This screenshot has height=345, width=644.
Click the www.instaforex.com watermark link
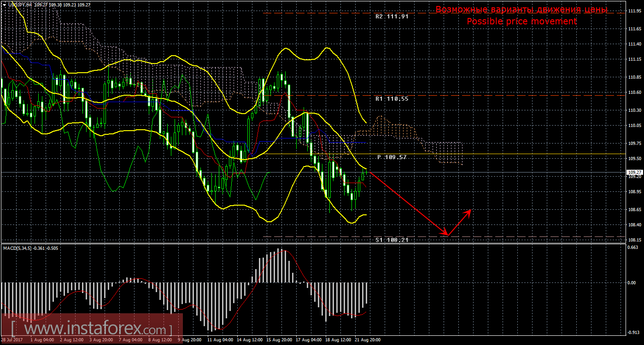pyautogui.click(x=91, y=329)
